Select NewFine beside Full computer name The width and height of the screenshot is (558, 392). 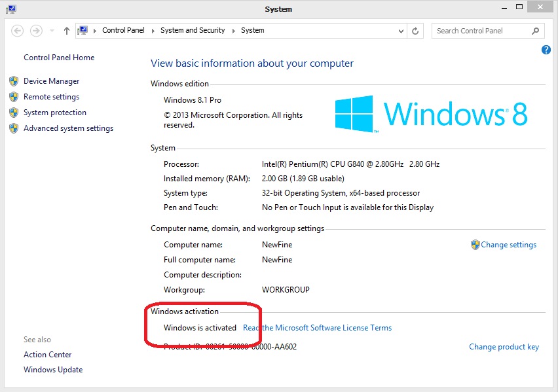coord(277,260)
